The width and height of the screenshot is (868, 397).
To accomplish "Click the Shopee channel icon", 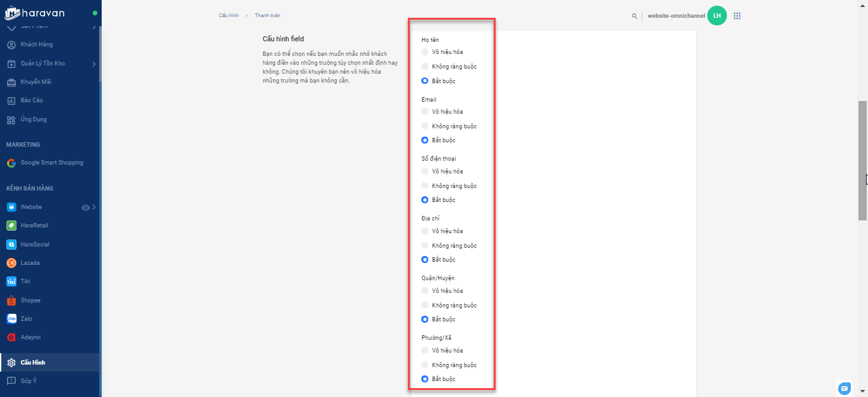I will pyautogui.click(x=11, y=300).
